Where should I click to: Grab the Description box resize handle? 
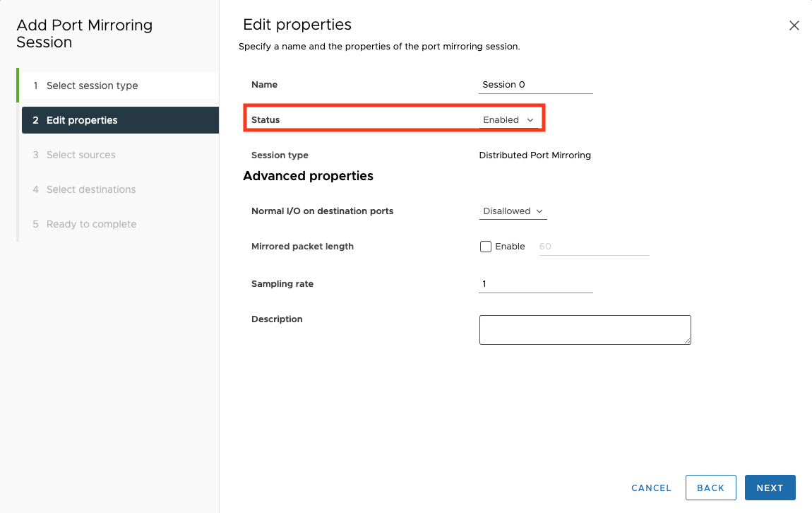pyautogui.click(x=687, y=341)
